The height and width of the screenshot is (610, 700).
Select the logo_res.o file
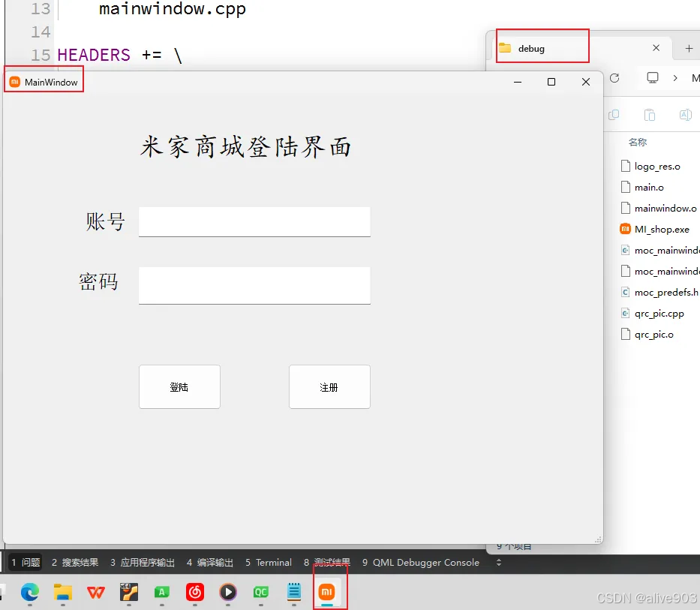click(657, 166)
